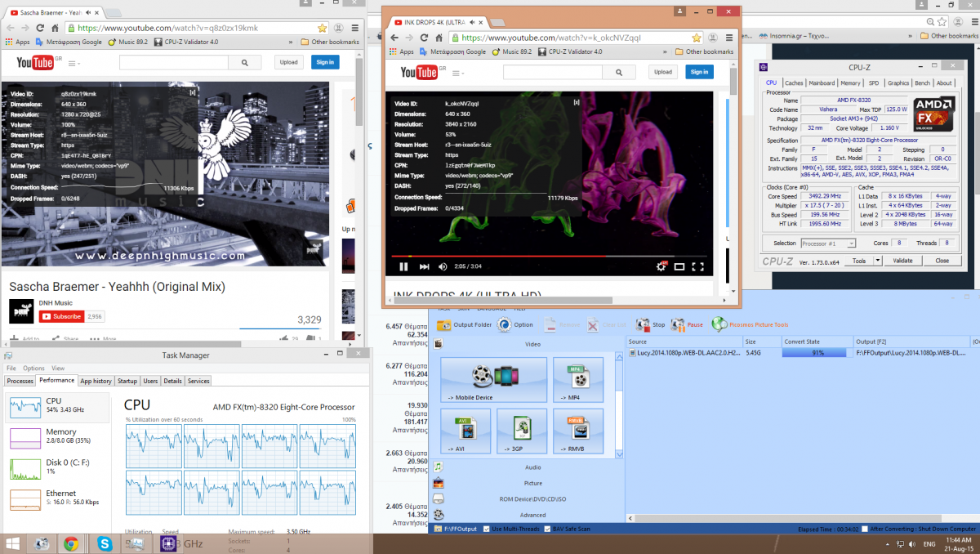Open front Chrome window hamburger menu
This screenshot has height=554, width=980.
728,38
